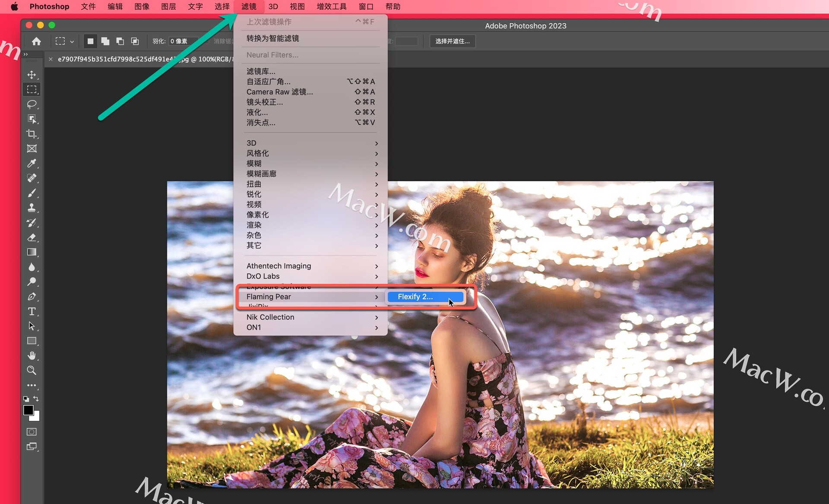Select the Pen tool
Image resolution: width=829 pixels, height=504 pixels.
click(32, 296)
